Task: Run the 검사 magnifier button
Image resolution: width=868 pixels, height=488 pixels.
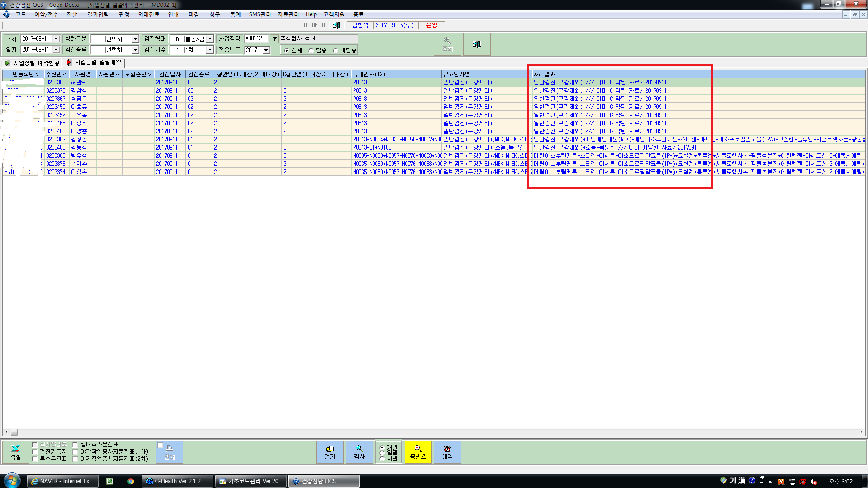Action: click(x=359, y=452)
